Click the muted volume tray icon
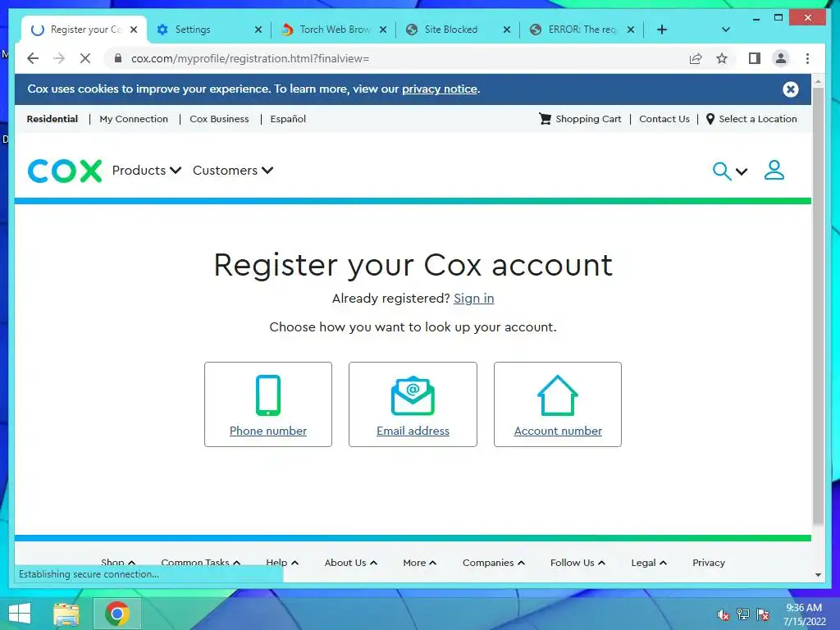The height and width of the screenshot is (630, 840). coord(724,614)
